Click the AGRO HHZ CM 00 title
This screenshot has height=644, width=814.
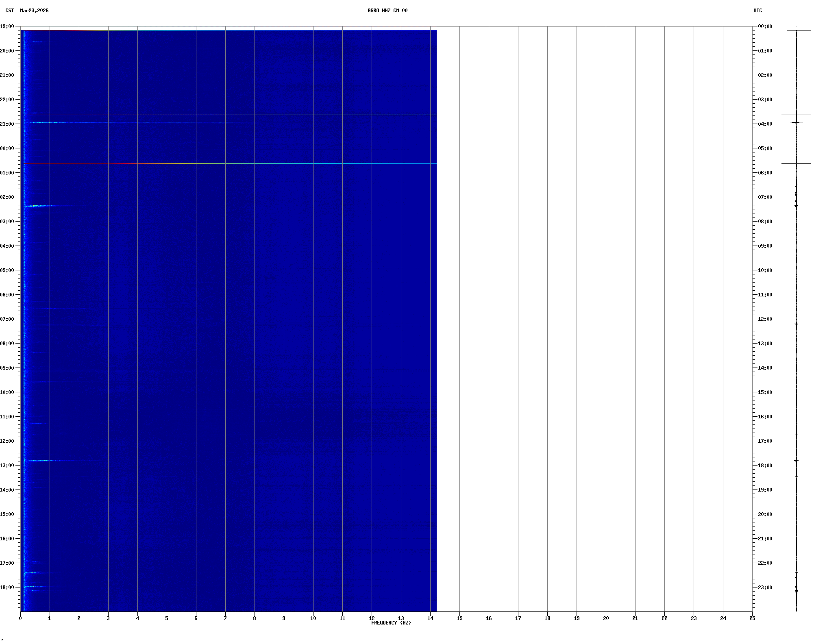387,11
